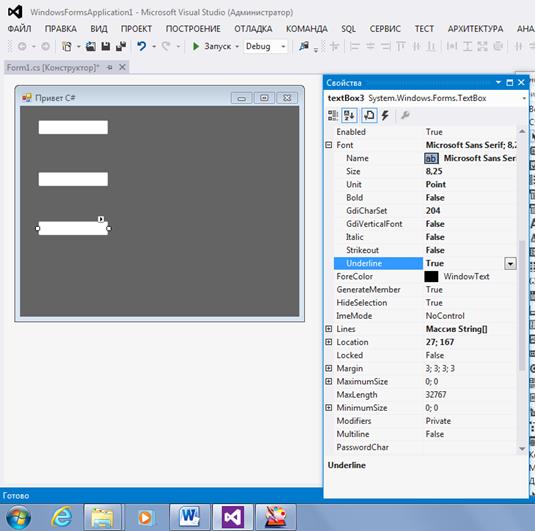Click the Redo arrow icon
This screenshot has height=531, width=535.
(166, 46)
